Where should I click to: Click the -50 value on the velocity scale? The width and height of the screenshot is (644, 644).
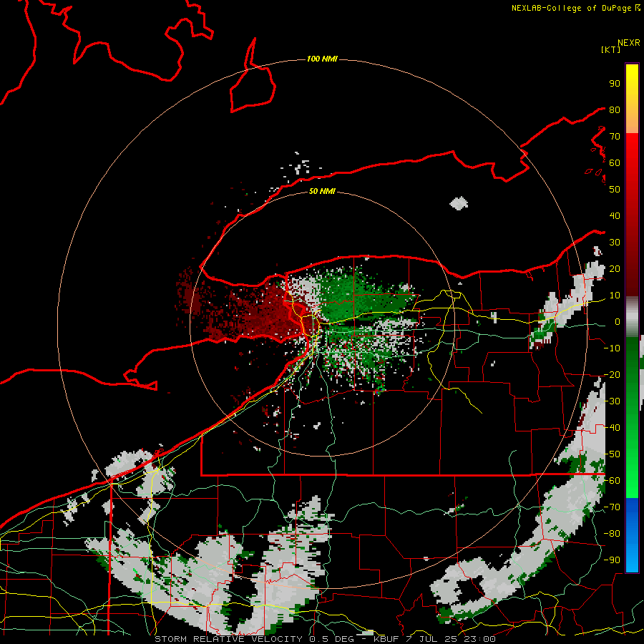coord(612,454)
